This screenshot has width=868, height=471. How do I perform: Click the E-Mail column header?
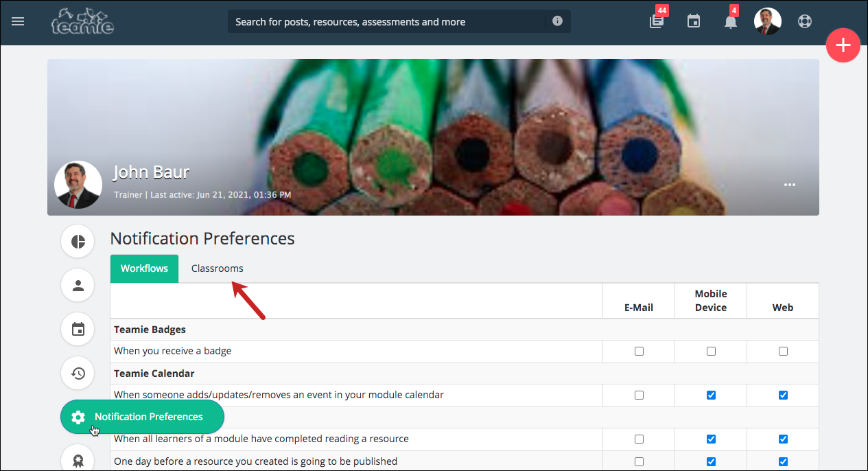coord(639,308)
